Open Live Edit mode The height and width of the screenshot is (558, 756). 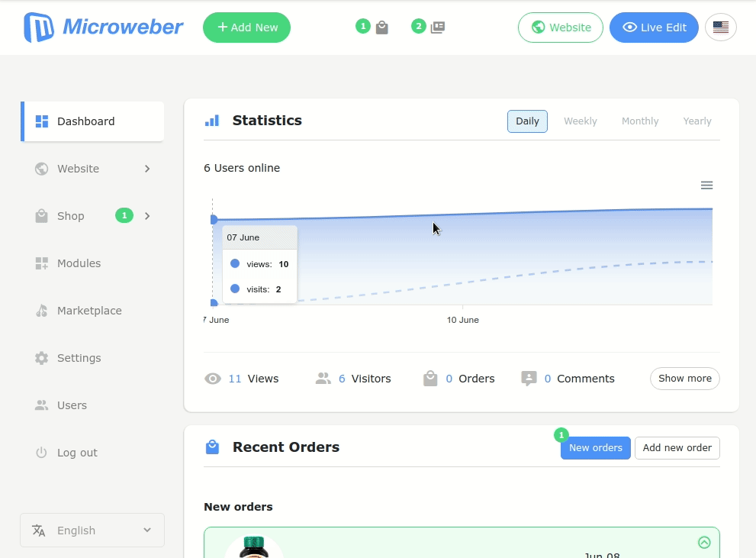(654, 27)
